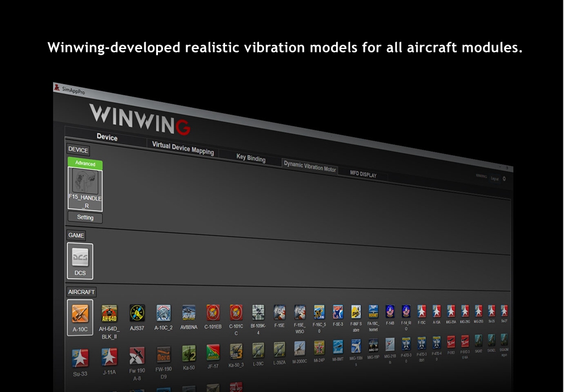The height and width of the screenshot is (392, 564).
Task: Open the Virtual Device Mapping tab
Action: coord(183,148)
